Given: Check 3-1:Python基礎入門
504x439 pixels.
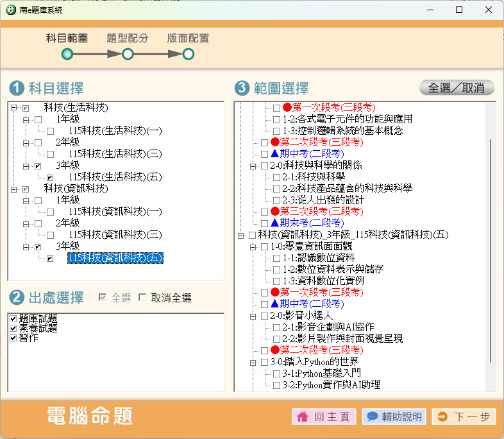Looking at the screenshot, I should [276, 374].
